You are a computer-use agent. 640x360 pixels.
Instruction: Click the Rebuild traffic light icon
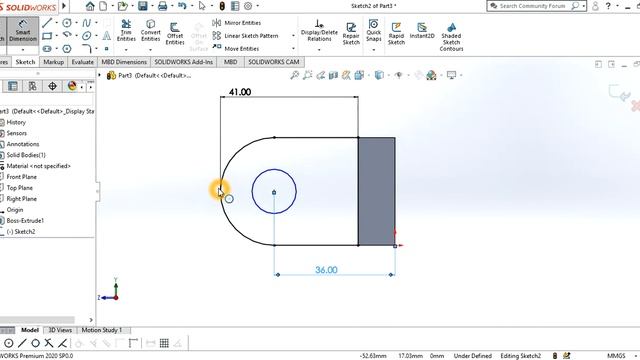tap(222, 6)
